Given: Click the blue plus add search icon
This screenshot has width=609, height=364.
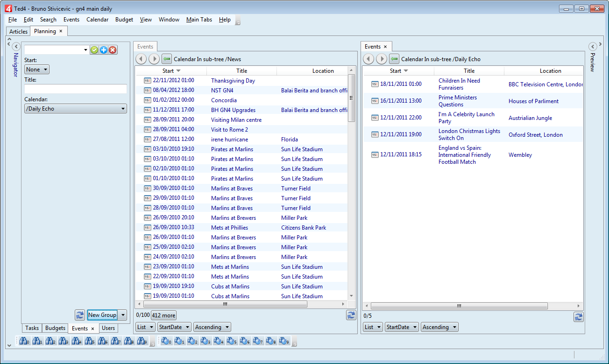Looking at the screenshot, I should [x=104, y=50].
